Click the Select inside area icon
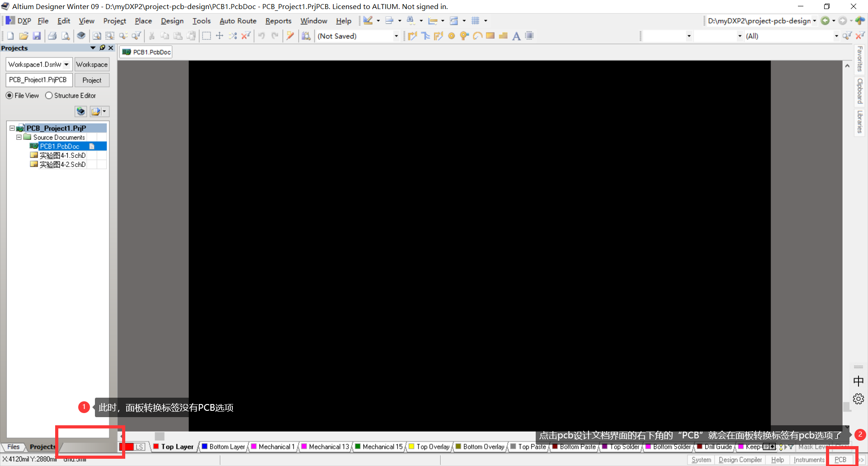This screenshot has height=466, width=868. (206, 36)
